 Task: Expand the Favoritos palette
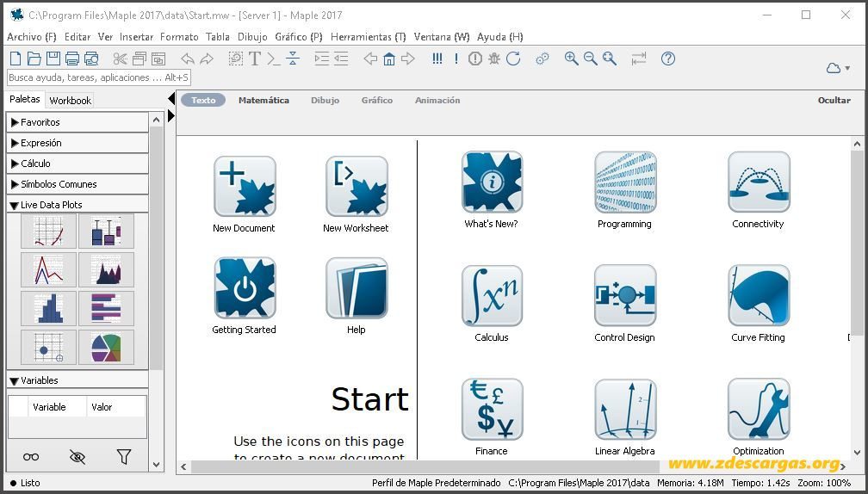coord(77,122)
